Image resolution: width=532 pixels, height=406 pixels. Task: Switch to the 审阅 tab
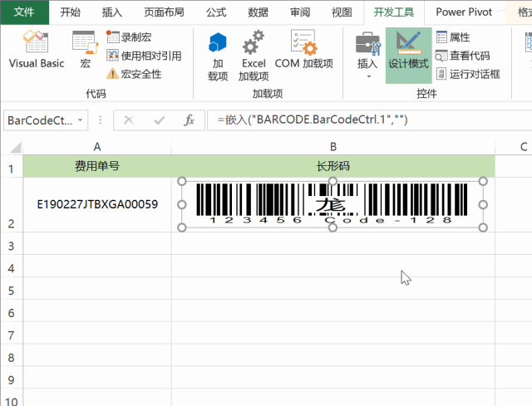pyautogui.click(x=300, y=12)
